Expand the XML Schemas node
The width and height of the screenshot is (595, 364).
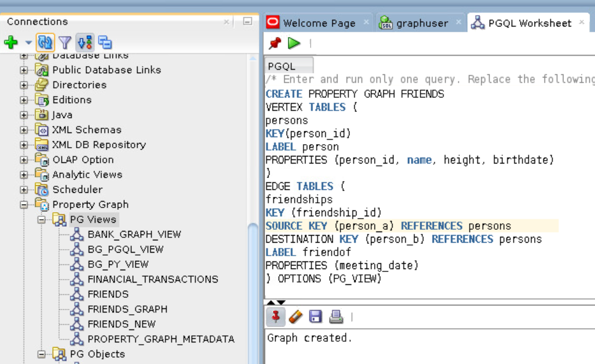24,130
